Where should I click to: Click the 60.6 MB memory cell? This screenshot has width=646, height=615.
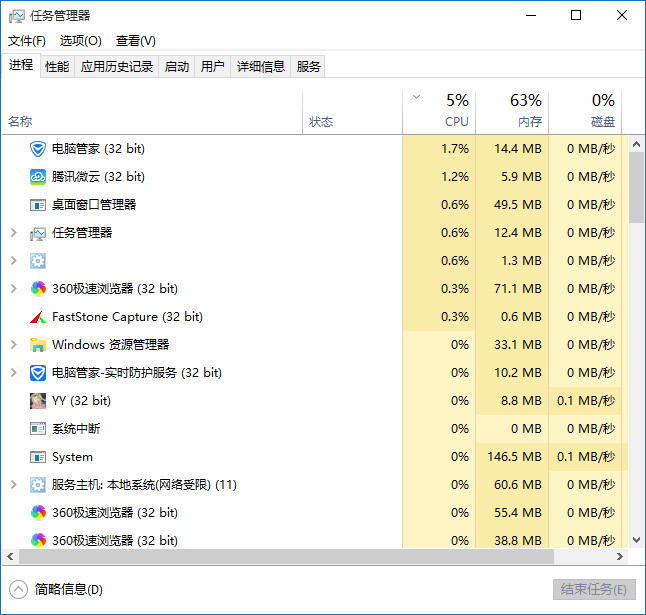click(x=512, y=485)
